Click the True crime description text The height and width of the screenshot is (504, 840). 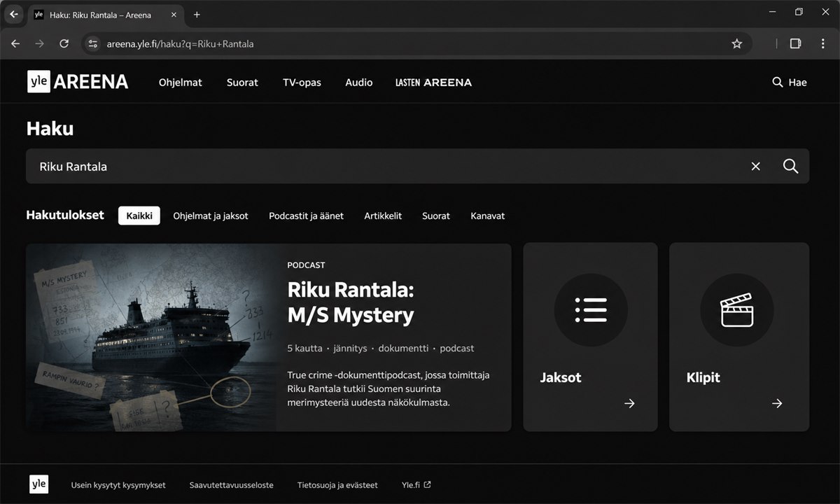[388, 388]
